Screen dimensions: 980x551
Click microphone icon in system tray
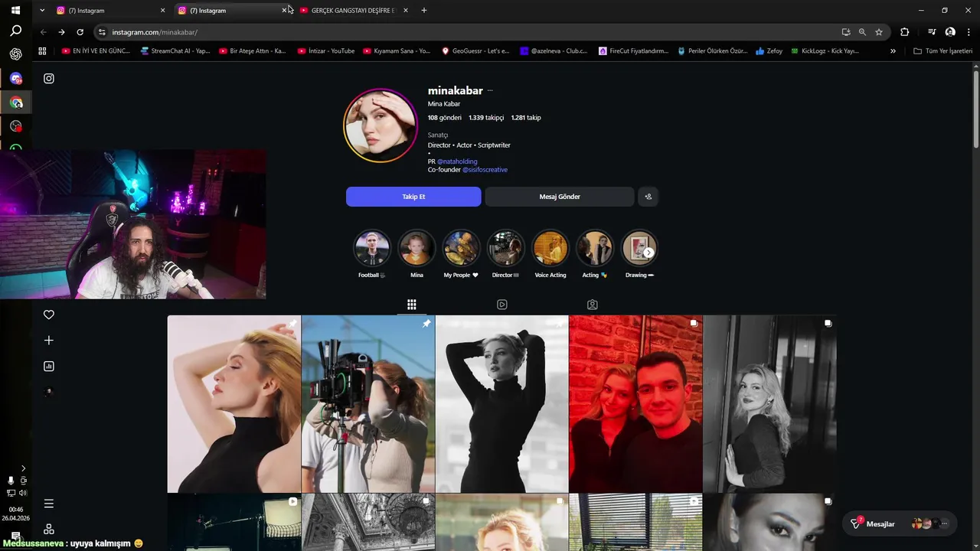coord(11,481)
